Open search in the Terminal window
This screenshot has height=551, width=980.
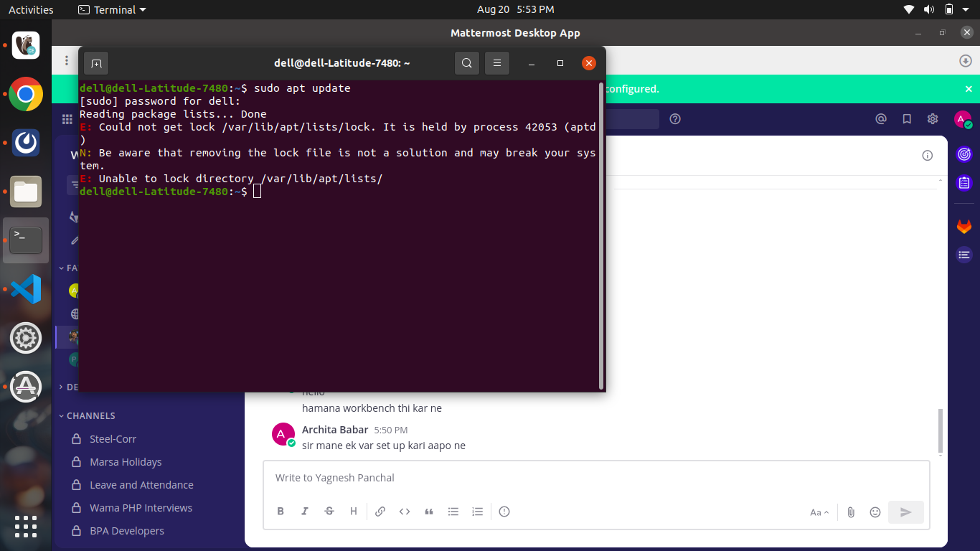[x=467, y=63]
